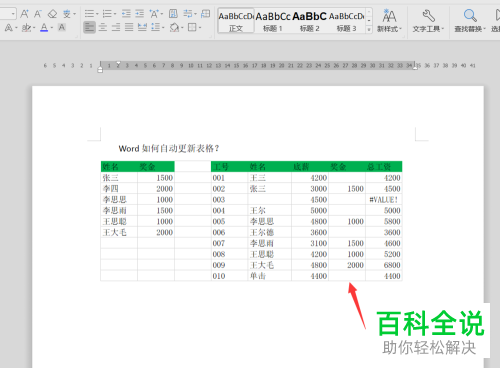
Task: Click the first-line indent marker on ruler
Action: 118,63
